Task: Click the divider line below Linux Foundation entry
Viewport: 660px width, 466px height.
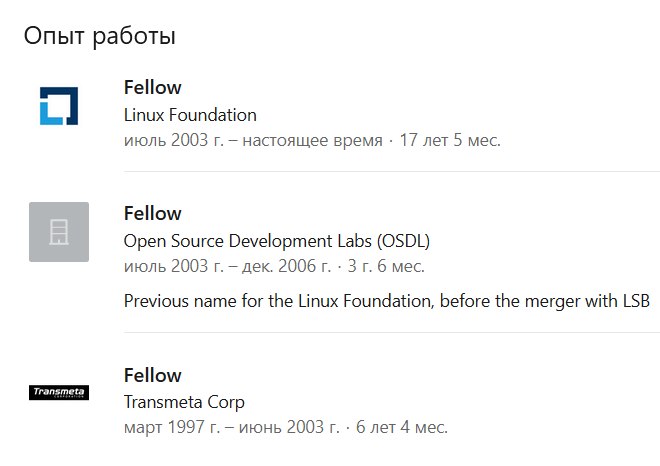Action: click(x=392, y=171)
